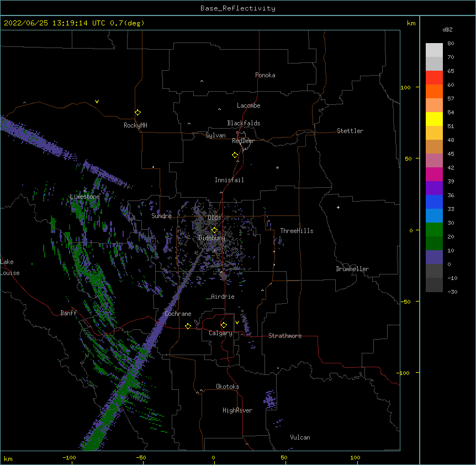Click the yellow diamond marker south of RedDeer
This screenshot has width=476, height=465.
click(235, 155)
